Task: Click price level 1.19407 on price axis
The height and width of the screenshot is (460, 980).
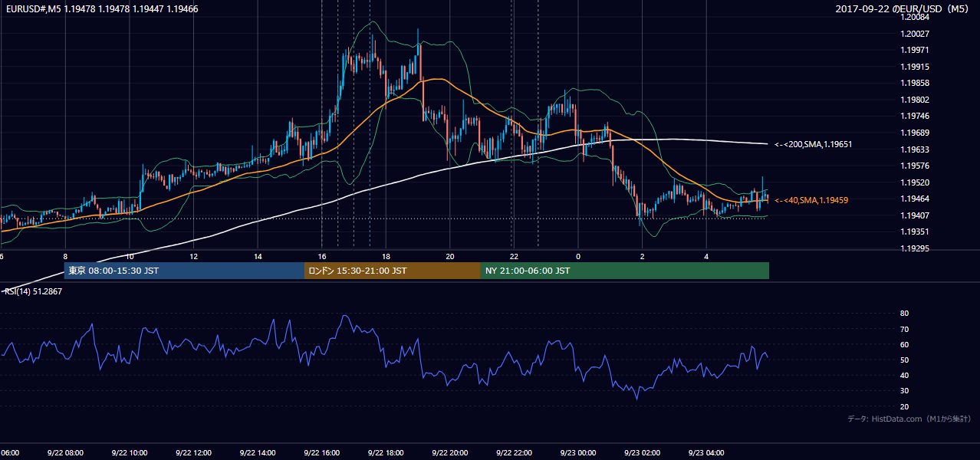Action: point(916,215)
